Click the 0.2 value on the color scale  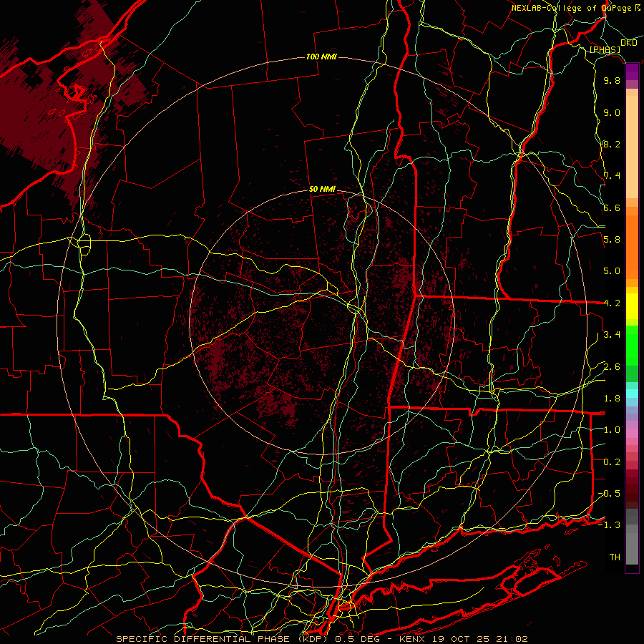[612, 462]
